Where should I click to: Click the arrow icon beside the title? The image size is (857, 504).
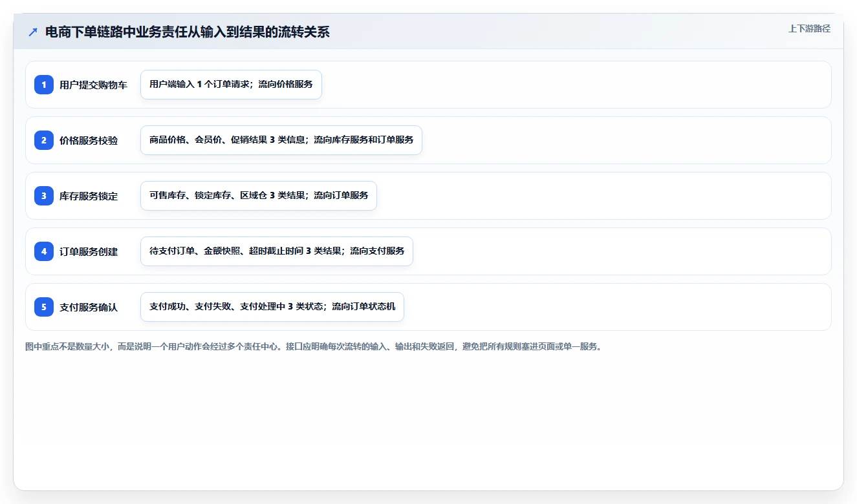click(33, 32)
